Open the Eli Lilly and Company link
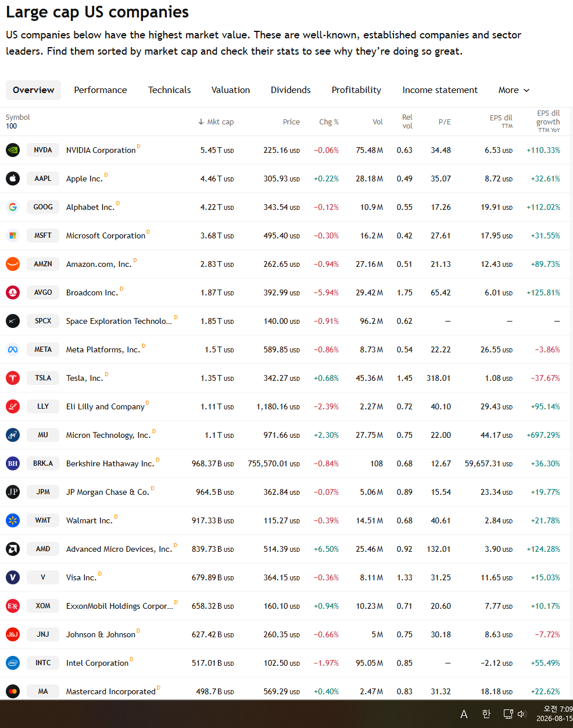The height and width of the screenshot is (728, 573). 105,406
